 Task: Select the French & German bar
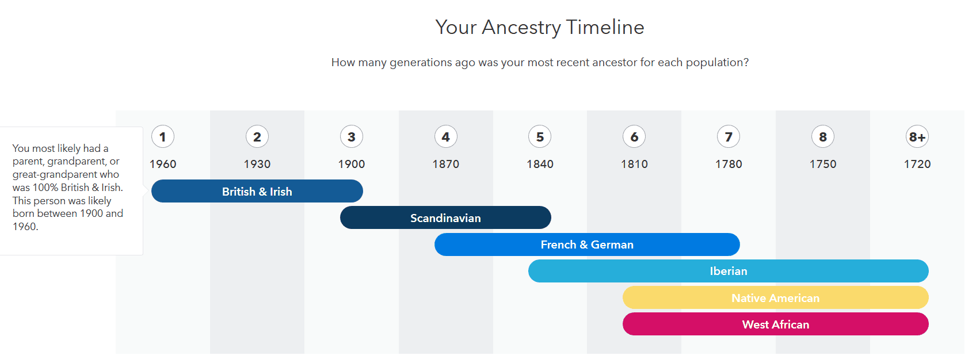(x=587, y=244)
